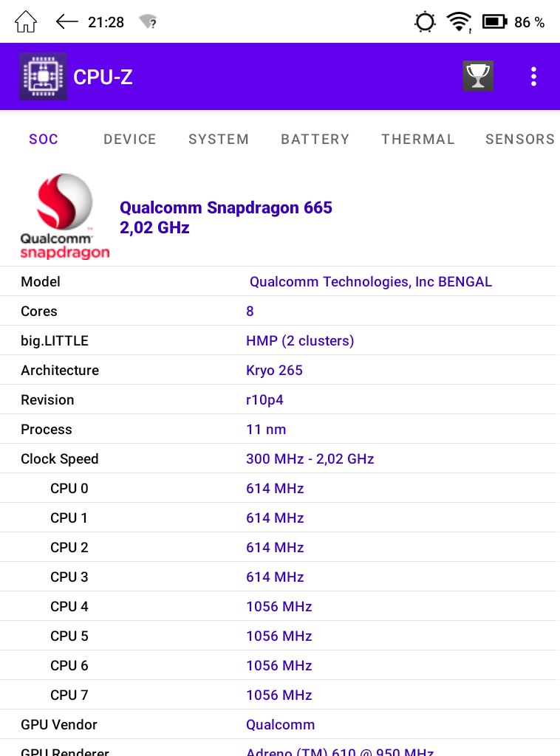Tap the Clock Speed row
The height and width of the screenshot is (756, 560).
(x=280, y=459)
